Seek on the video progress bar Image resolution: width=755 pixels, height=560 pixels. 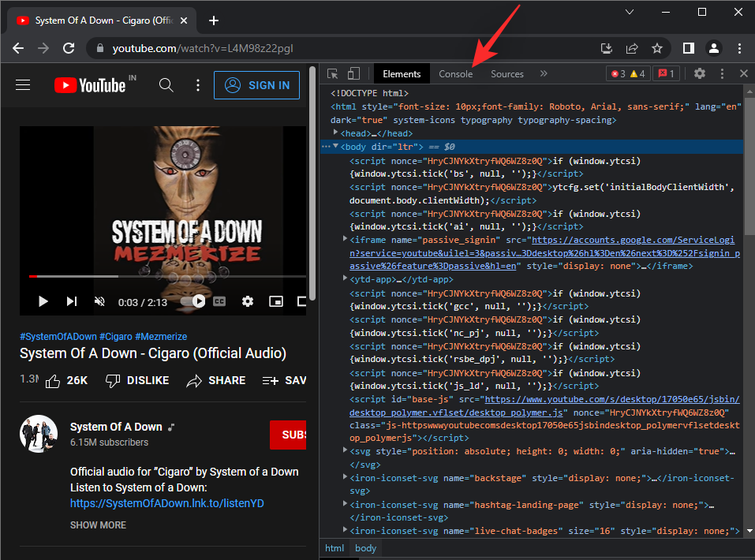coord(167,276)
